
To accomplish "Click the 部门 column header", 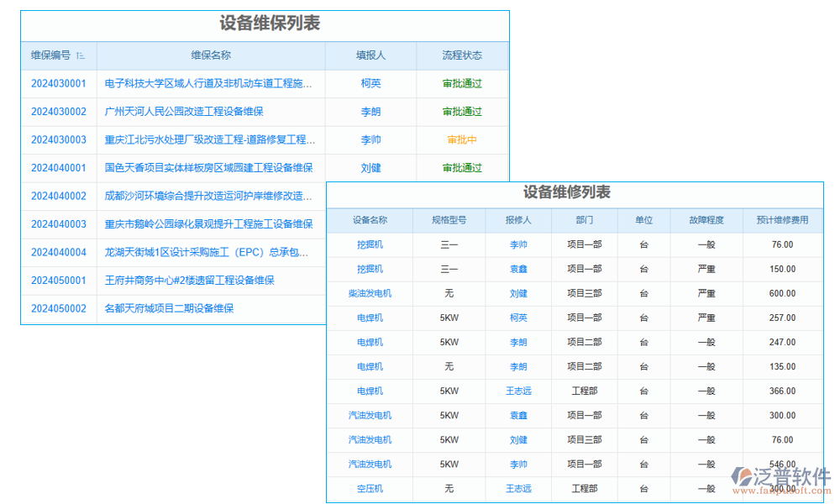I will click(x=584, y=219).
